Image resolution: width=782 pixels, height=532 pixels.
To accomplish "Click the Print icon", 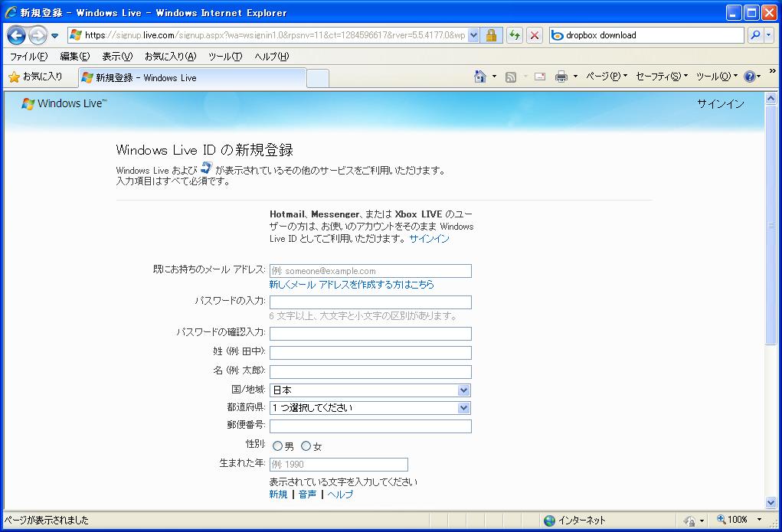I will pyautogui.click(x=561, y=77).
